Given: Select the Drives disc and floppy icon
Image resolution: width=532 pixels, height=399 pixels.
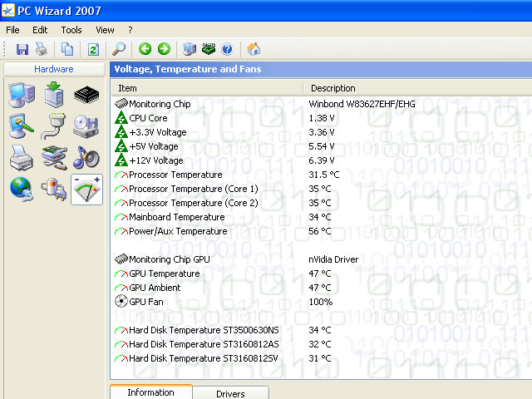Looking at the screenshot, I should (86, 126).
